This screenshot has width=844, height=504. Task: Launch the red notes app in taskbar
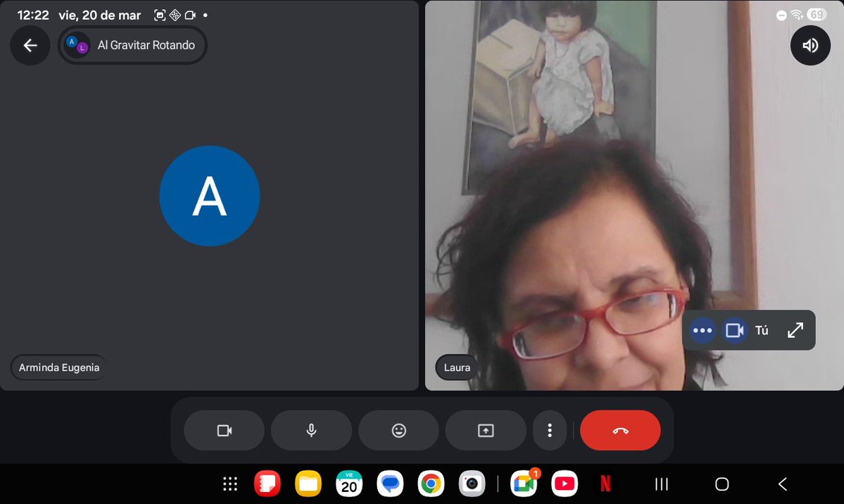click(x=267, y=484)
